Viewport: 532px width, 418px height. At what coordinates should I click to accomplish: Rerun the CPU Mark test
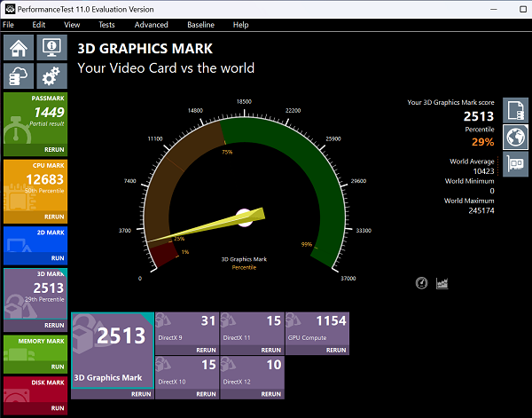(54, 217)
